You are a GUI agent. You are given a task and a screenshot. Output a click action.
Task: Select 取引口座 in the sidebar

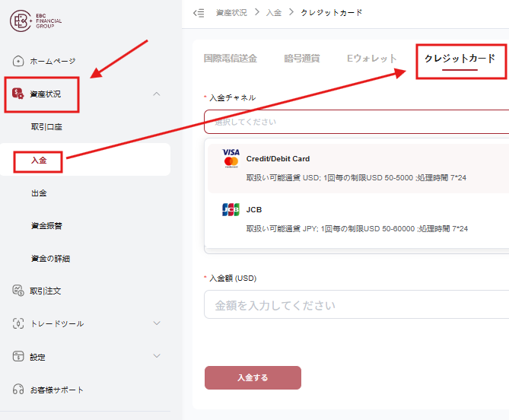pyautogui.click(x=46, y=127)
